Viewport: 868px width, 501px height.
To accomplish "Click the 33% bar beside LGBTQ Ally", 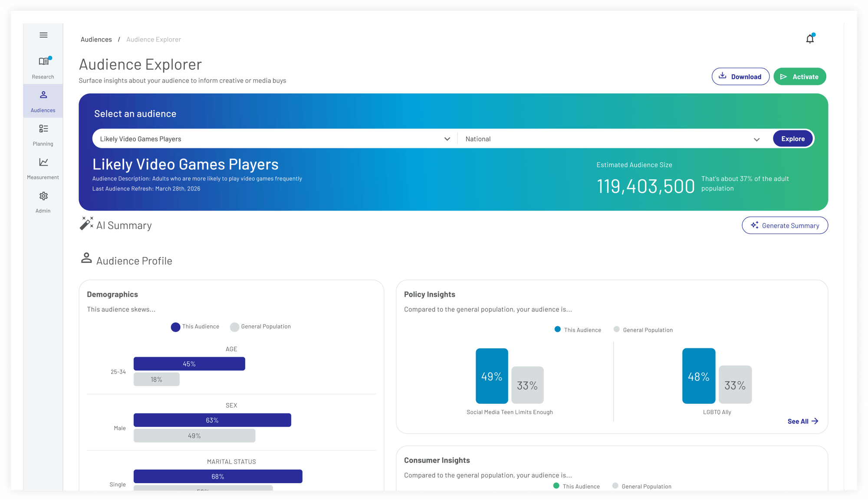I will (735, 385).
